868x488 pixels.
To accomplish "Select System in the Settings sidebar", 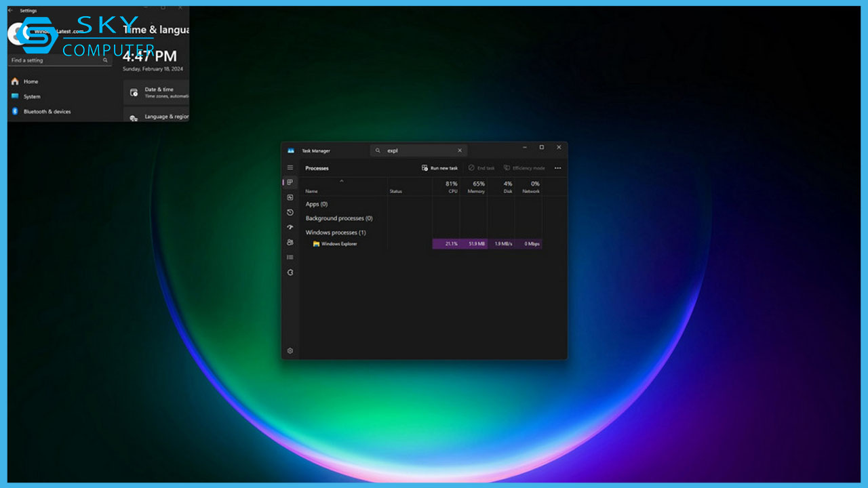I will [31, 96].
